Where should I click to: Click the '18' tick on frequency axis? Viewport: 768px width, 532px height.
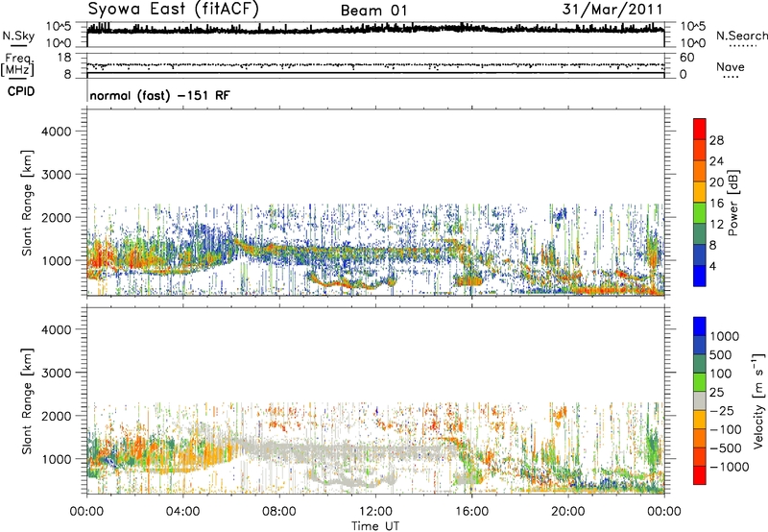(63, 58)
